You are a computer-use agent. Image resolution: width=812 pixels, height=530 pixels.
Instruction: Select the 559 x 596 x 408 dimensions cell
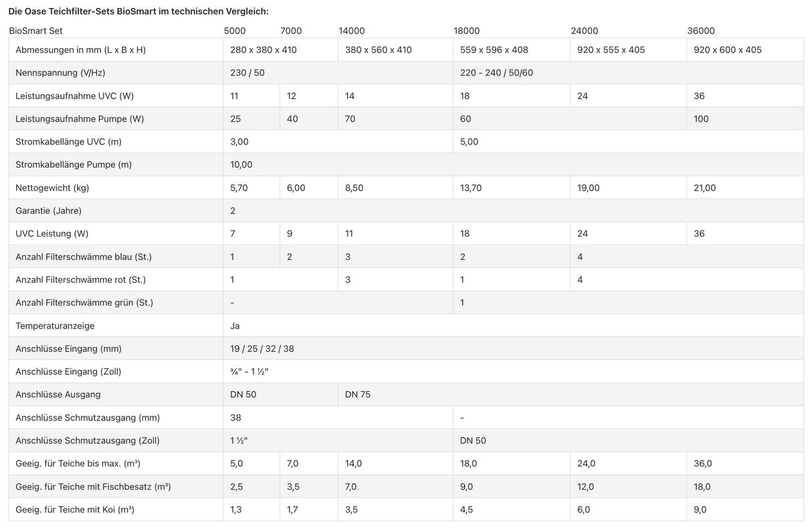pyautogui.click(x=494, y=50)
